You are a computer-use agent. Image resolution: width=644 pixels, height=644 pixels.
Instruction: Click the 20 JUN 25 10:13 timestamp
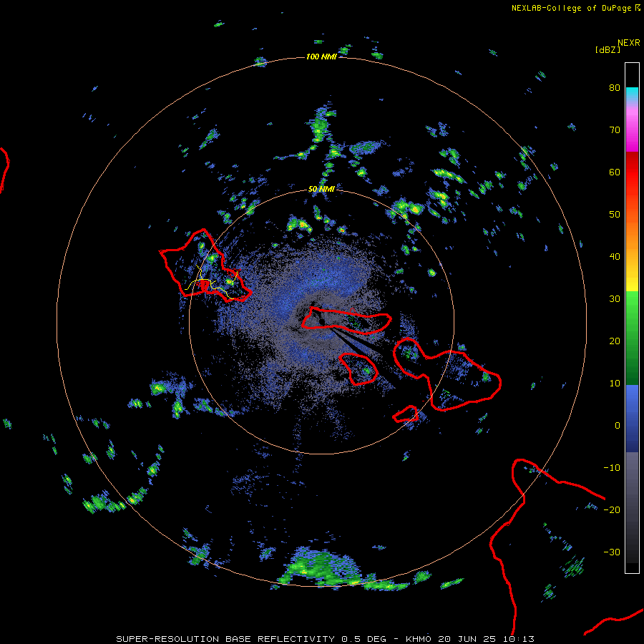tap(487, 639)
